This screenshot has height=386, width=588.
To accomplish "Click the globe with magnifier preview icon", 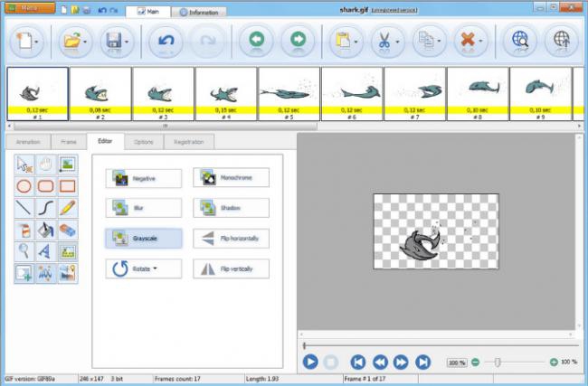I will (520, 40).
